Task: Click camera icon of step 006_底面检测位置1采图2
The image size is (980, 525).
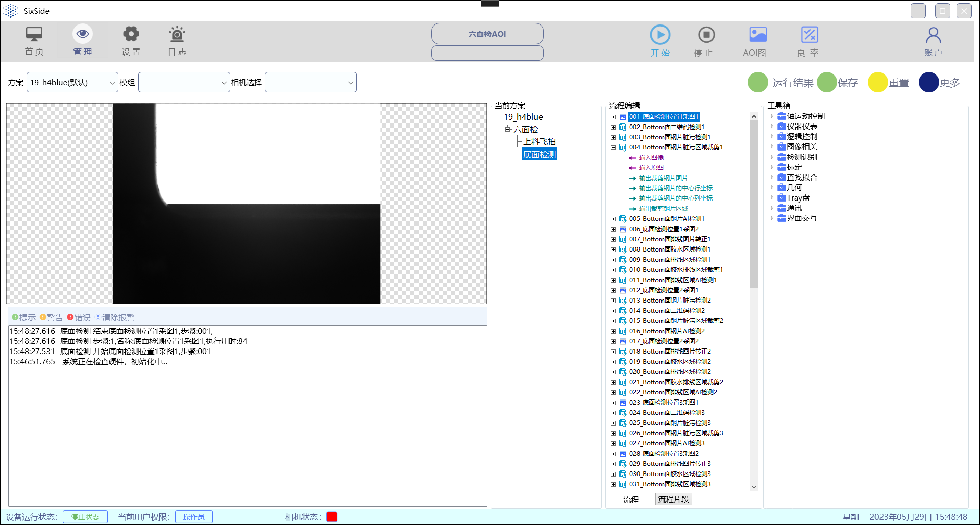Action: tap(623, 229)
